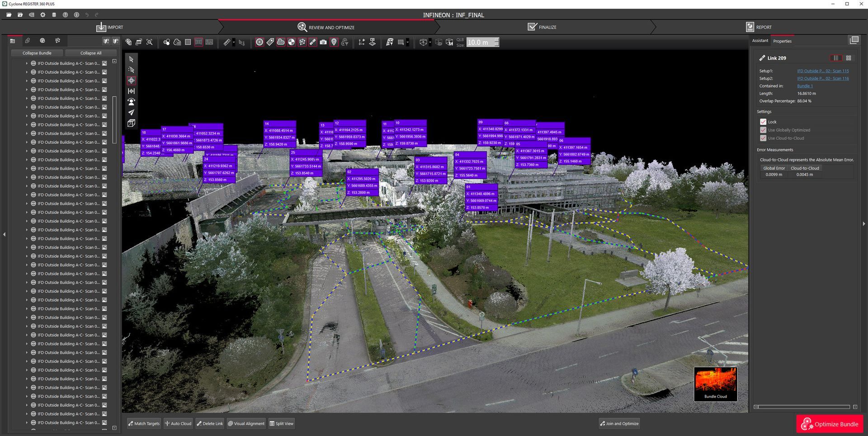Toggle the location pin marker icon
This screenshot has width=868, height=436.
coord(334,42)
